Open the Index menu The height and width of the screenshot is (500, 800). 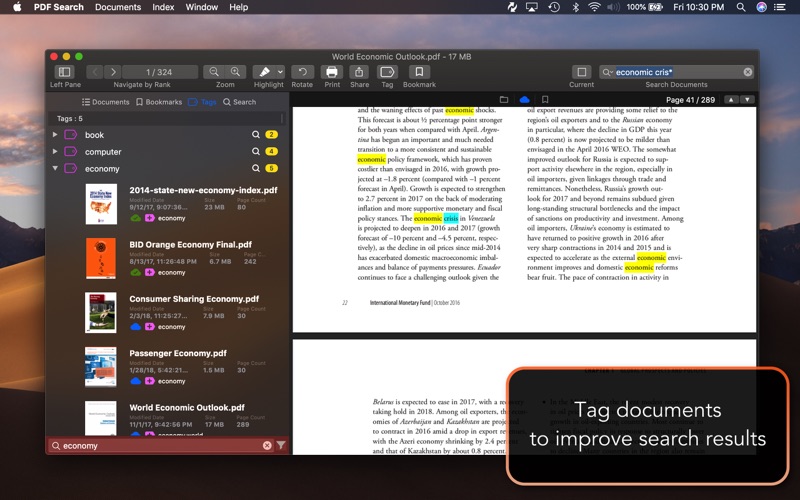163,7
